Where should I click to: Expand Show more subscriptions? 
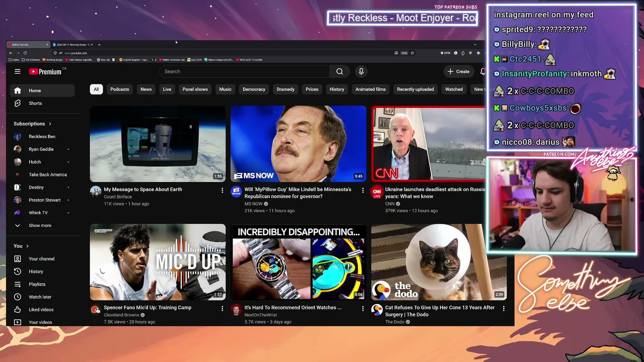(42, 226)
